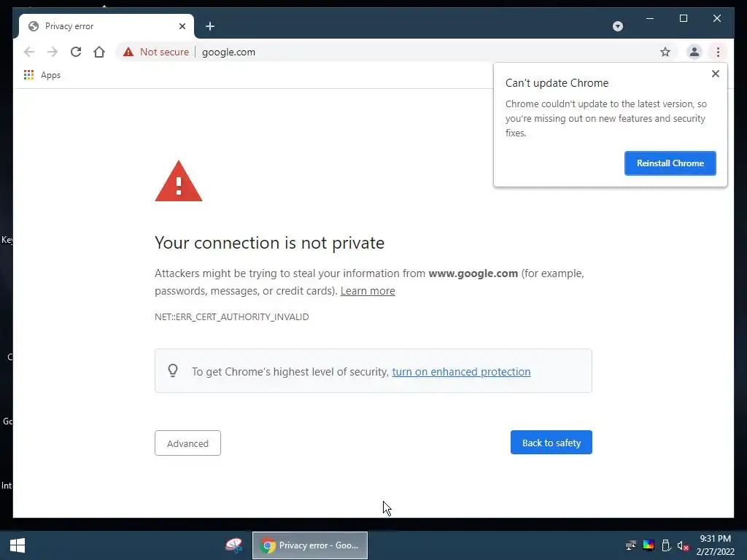The height and width of the screenshot is (560, 747).
Task: Go forward with the right arrow icon
Action: (53, 52)
